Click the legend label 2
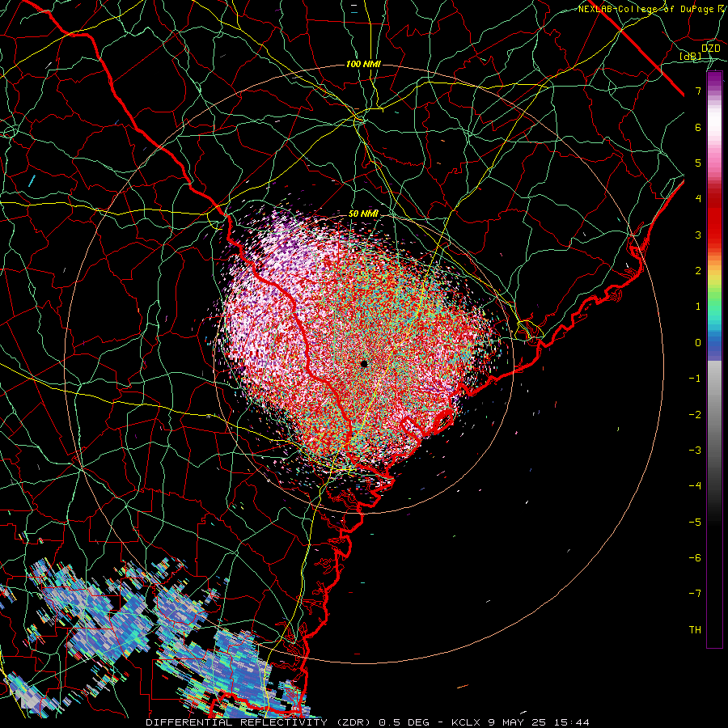This screenshot has width=728, height=728. point(698,271)
